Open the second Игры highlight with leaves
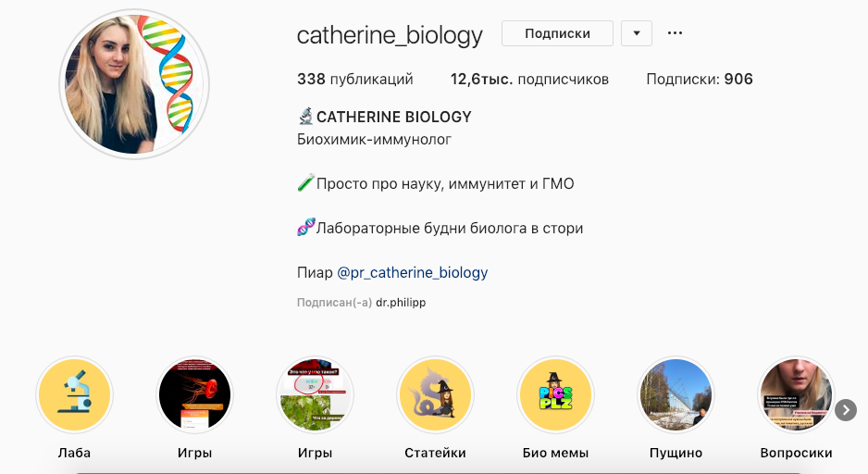The height and width of the screenshot is (474, 868). (315, 394)
